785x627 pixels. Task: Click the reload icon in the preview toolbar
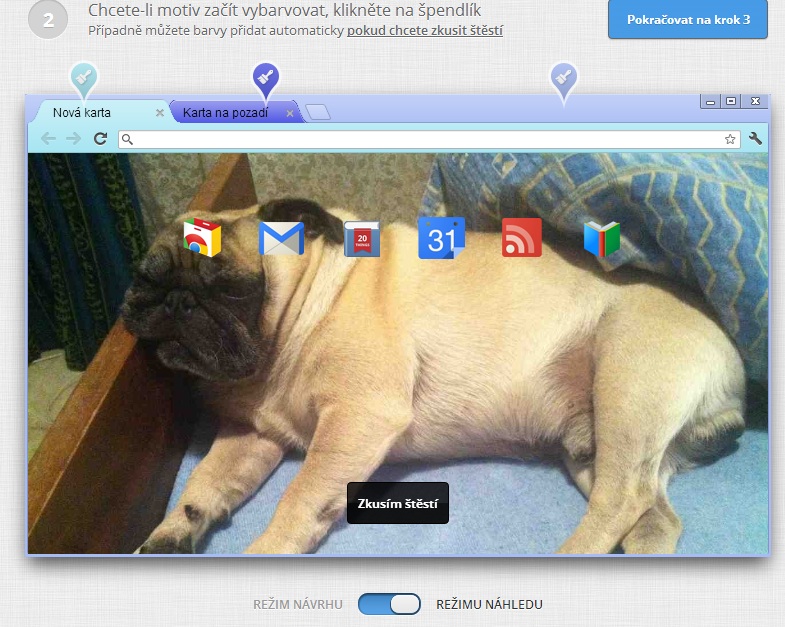tap(101, 138)
